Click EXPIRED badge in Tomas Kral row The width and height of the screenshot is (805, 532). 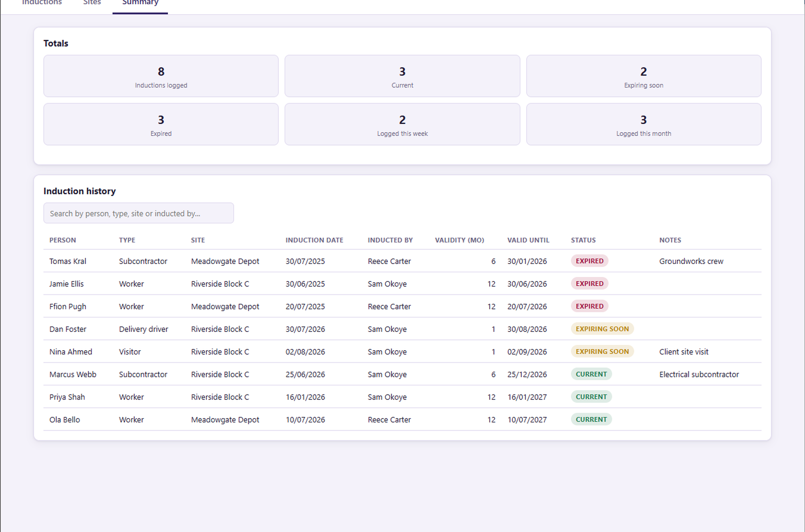(589, 261)
